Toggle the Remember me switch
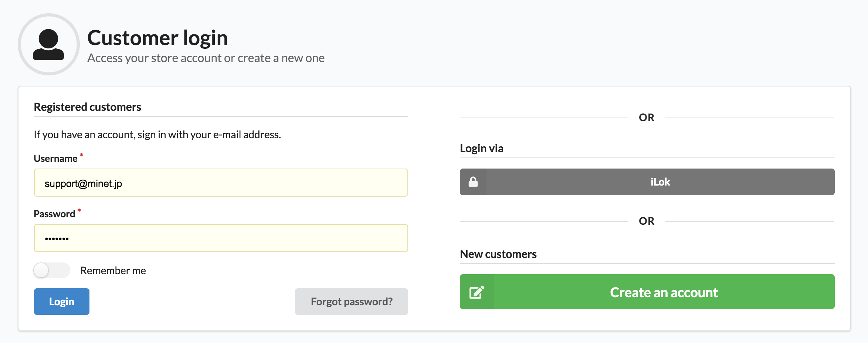Image resolution: width=868 pixels, height=343 pixels. [51, 270]
